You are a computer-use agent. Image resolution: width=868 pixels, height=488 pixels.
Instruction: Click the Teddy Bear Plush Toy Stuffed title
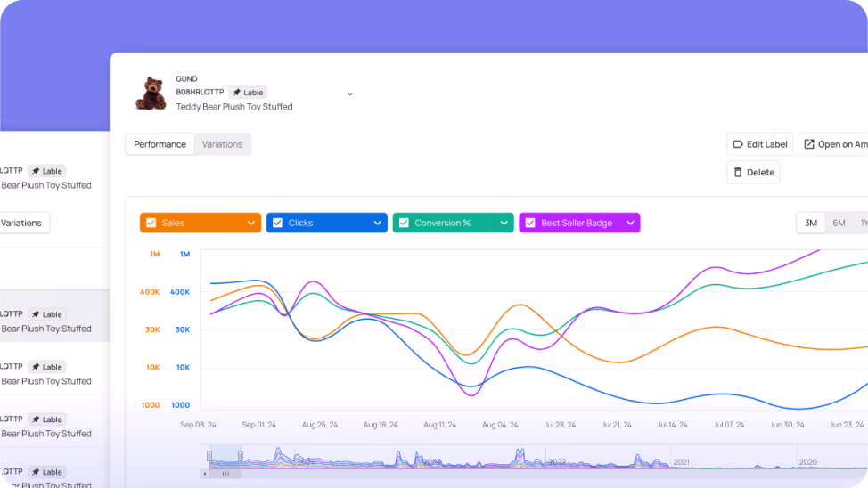(234, 106)
